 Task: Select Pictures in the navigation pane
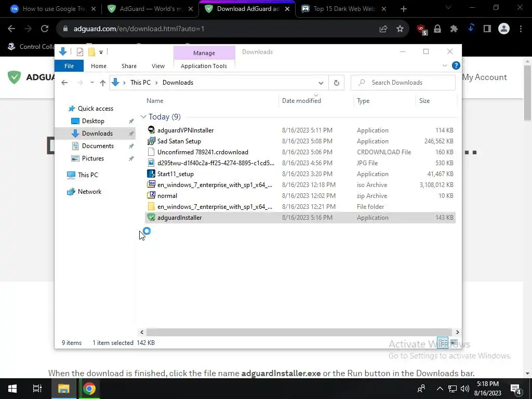pos(92,158)
